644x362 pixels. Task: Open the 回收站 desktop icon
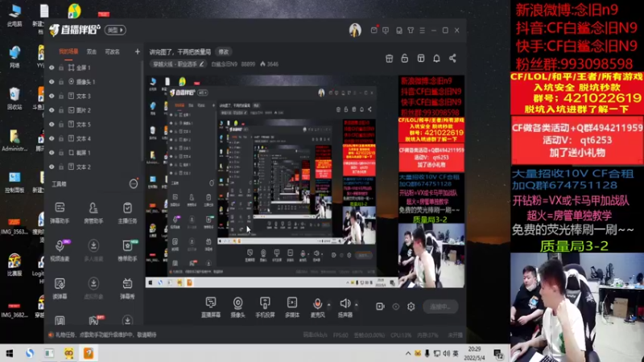(14, 98)
